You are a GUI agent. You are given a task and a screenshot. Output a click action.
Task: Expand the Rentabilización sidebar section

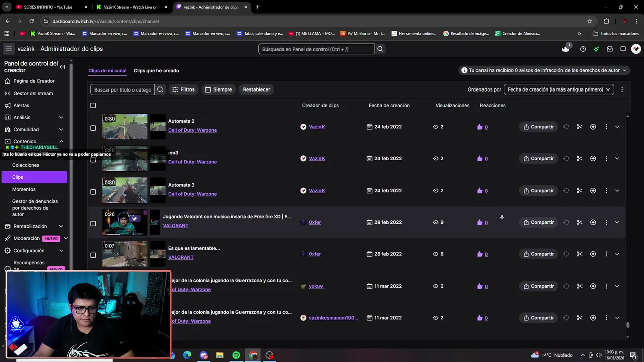[61, 226]
